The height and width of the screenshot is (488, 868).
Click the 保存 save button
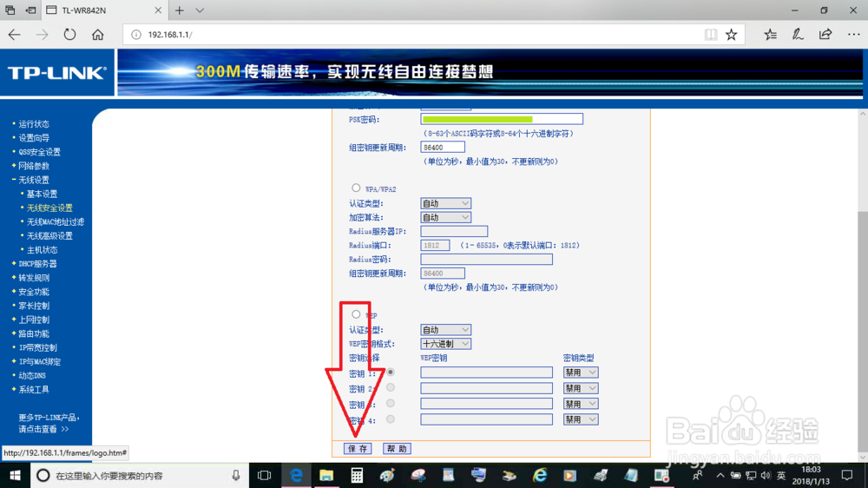coord(358,448)
